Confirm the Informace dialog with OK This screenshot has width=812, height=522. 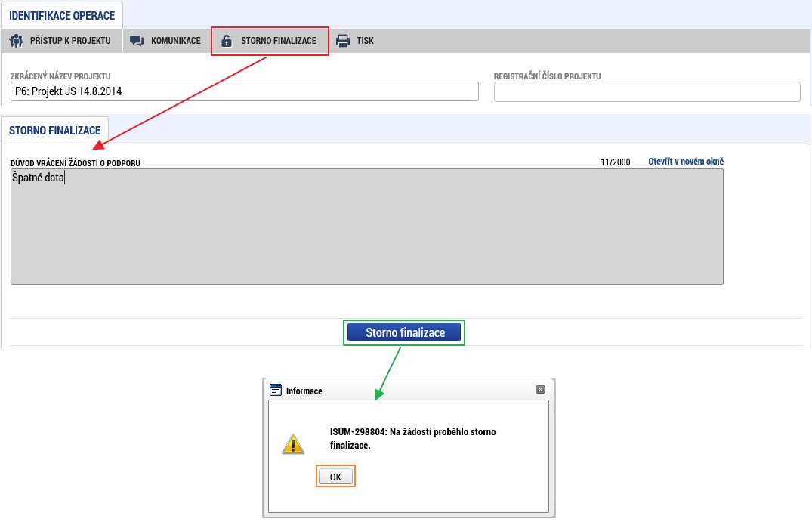[335, 477]
